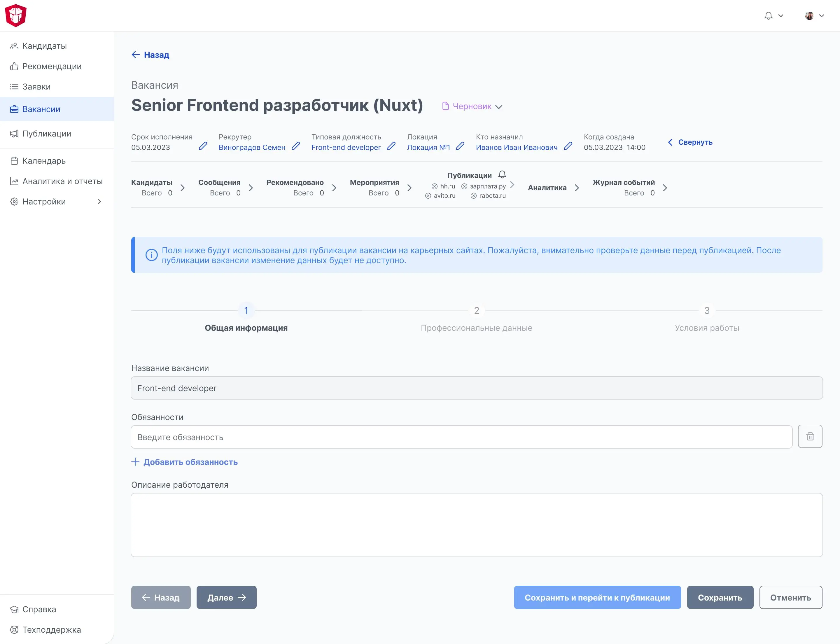The image size is (840, 644).
Task: Edit Кто назначил using the pencil icon
Action: 568,146
